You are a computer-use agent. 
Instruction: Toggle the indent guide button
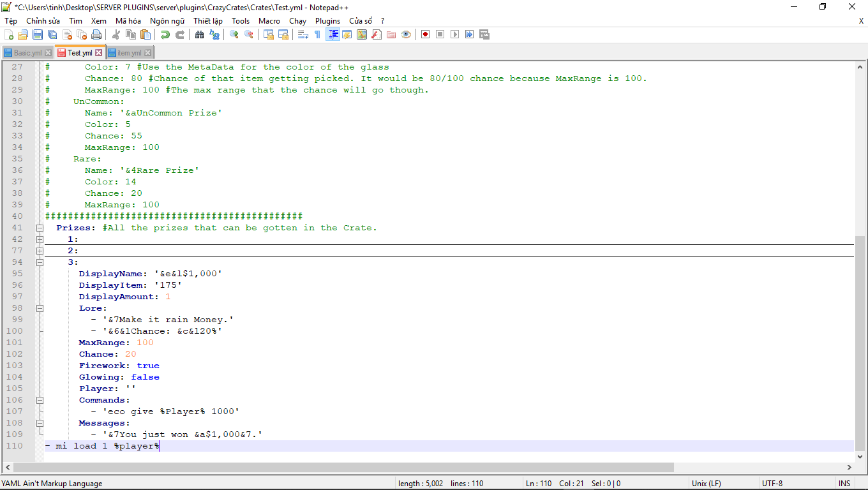[x=333, y=34]
